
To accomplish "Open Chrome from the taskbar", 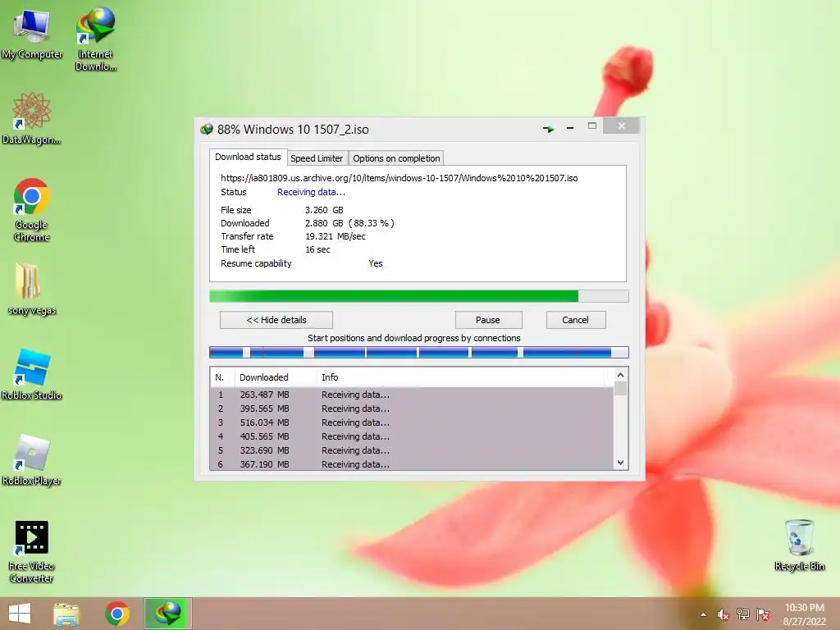I will point(116,614).
